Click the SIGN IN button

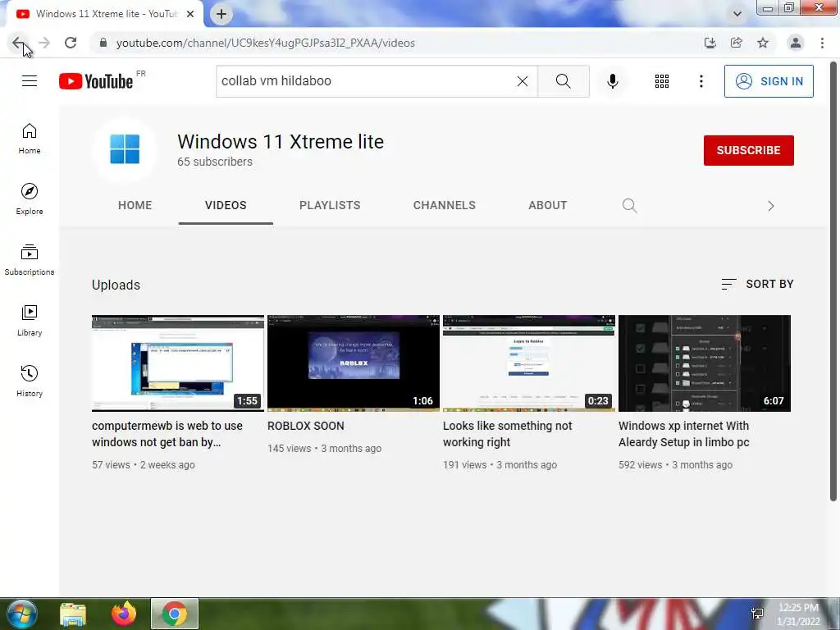769,81
